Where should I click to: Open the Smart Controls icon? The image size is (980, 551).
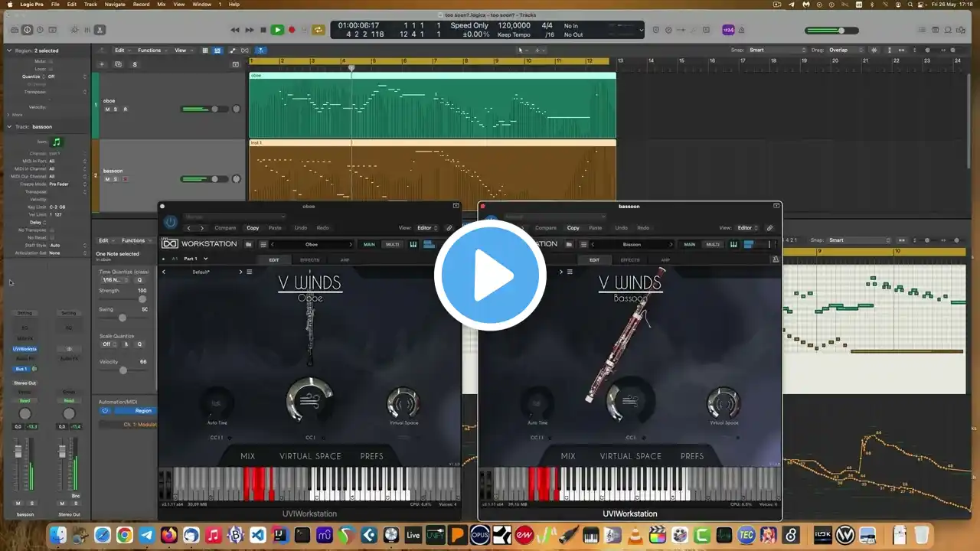click(74, 30)
